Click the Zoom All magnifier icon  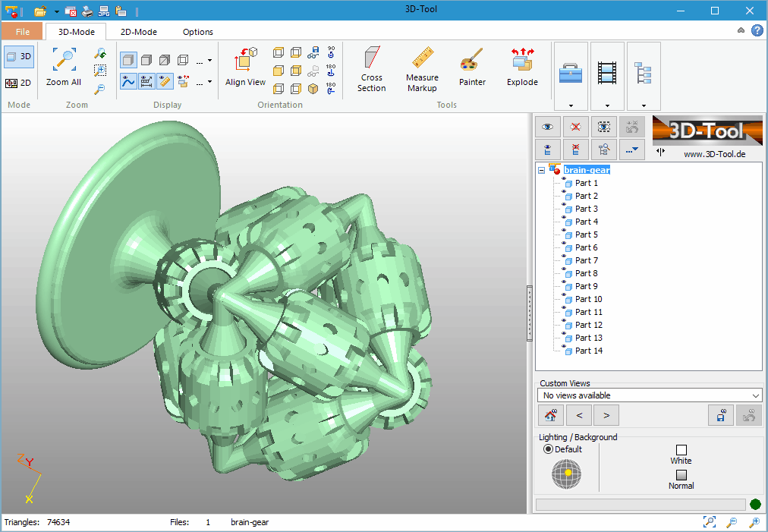(x=65, y=59)
